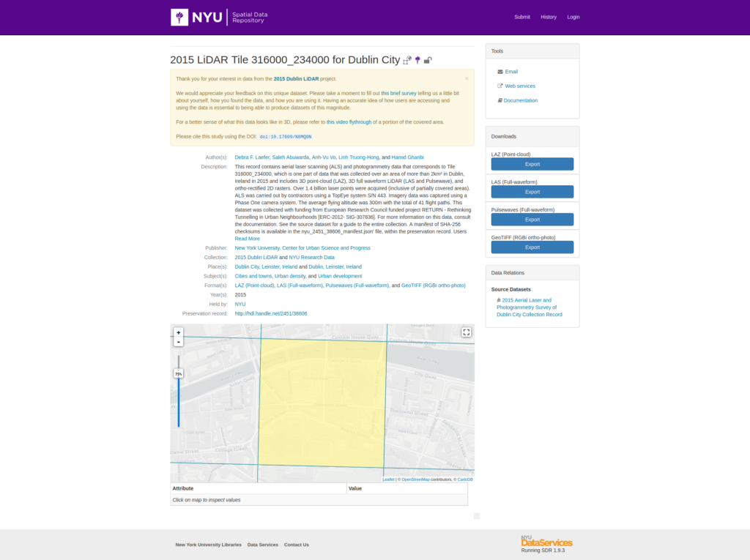This screenshot has height=560, width=750.
Task: Export the Pulsewaves (Full-waveform) download
Action: [532, 220]
